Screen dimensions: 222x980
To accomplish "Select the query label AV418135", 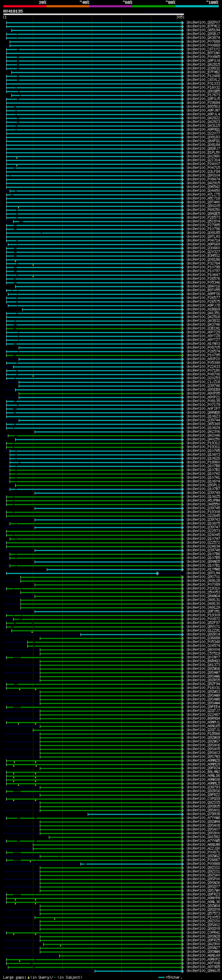I will click(x=13, y=11).
